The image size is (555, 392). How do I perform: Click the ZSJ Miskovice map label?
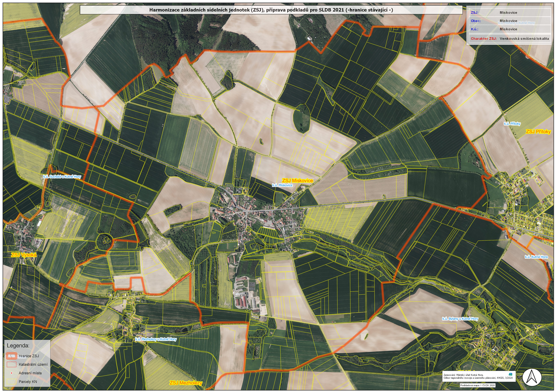pyautogui.click(x=298, y=181)
